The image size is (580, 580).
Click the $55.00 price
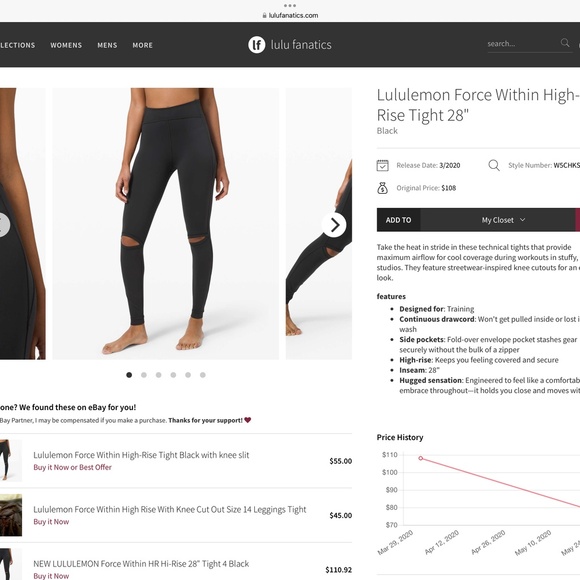[341, 461]
